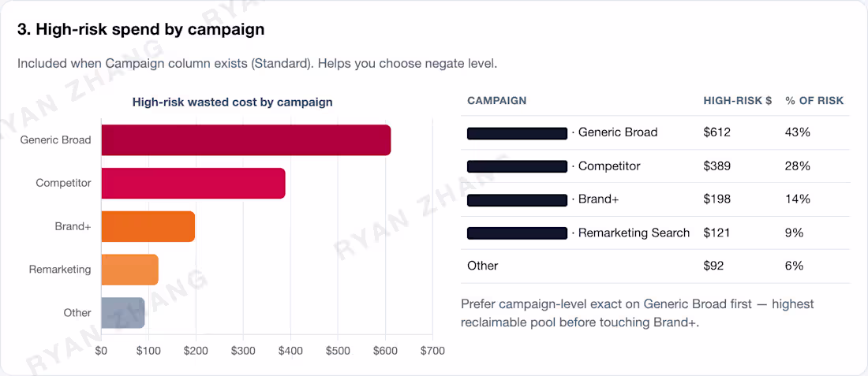Image resolution: width=868 pixels, height=376 pixels.
Task: Sort by HIGH-RISK $ column header
Action: pyautogui.click(x=737, y=101)
